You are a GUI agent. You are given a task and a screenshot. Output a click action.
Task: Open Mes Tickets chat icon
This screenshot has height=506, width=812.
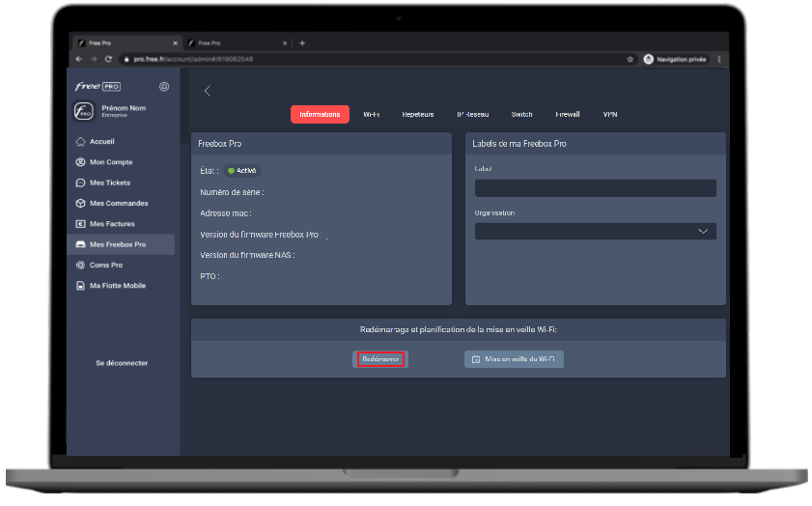(80, 183)
